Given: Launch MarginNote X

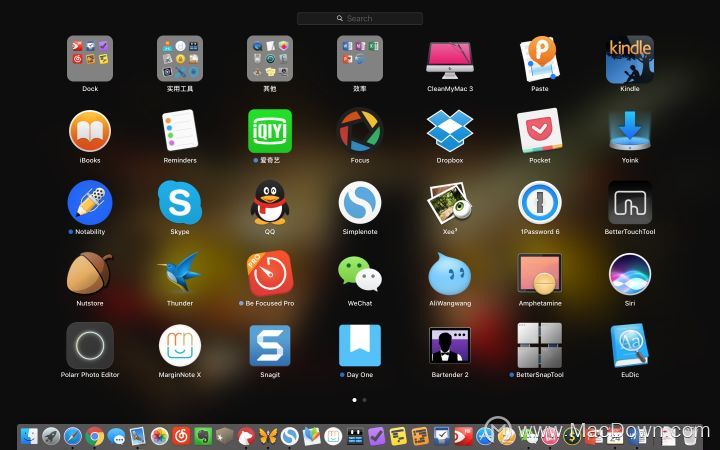Looking at the screenshot, I should point(180,346).
